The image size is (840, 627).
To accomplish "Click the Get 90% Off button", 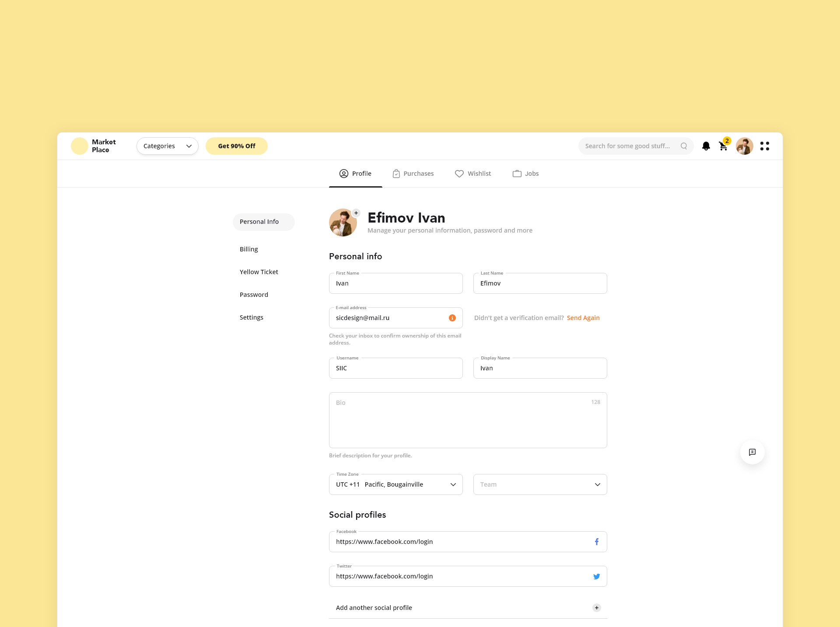I will (x=237, y=146).
